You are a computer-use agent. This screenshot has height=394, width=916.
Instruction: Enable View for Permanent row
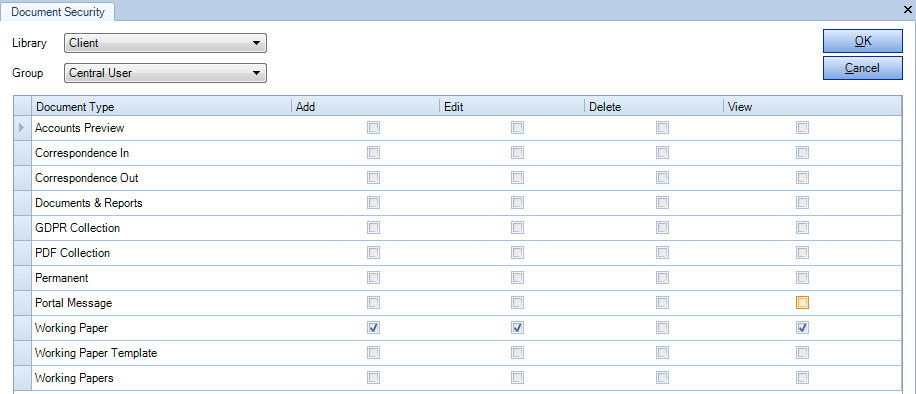click(x=802, y=278)
